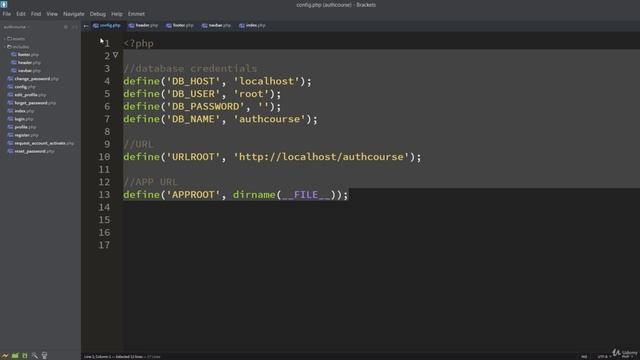Switch to the footer.php tab
Screen dimensions: 640x360
click(180, 25)
